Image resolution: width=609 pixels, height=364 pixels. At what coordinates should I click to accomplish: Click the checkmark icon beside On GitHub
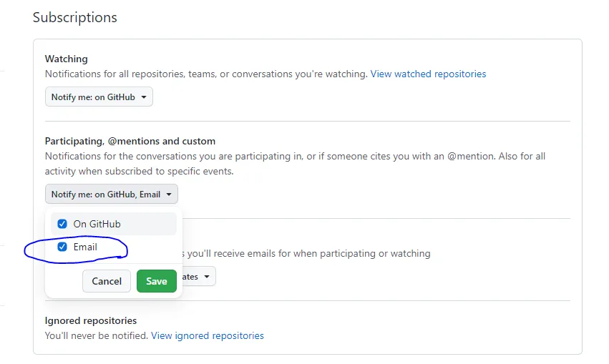tap(62, 224)
